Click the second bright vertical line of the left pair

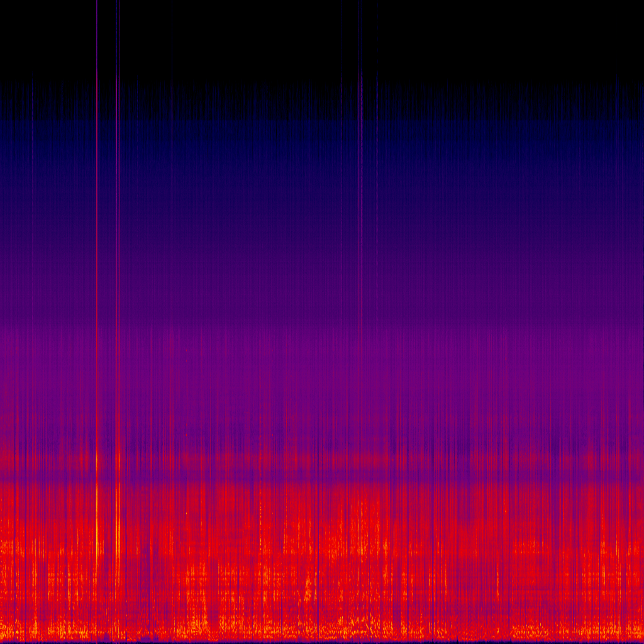coord(117,252)
